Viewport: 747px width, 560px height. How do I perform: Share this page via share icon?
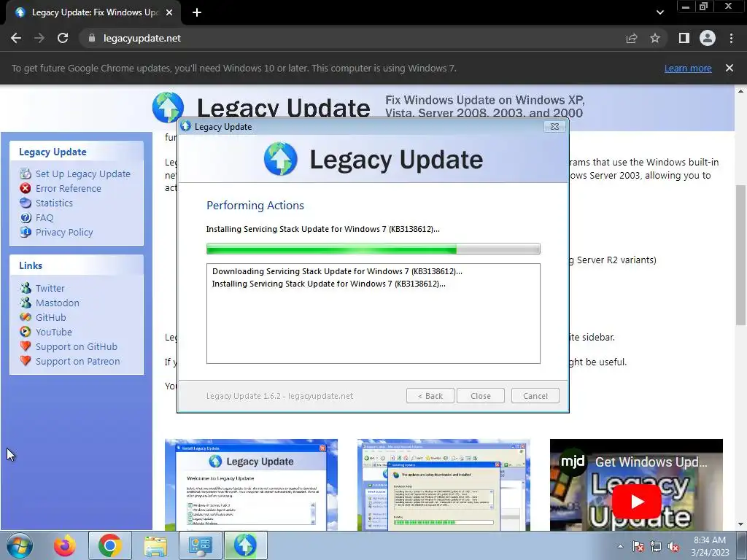[x=632, y=38]
